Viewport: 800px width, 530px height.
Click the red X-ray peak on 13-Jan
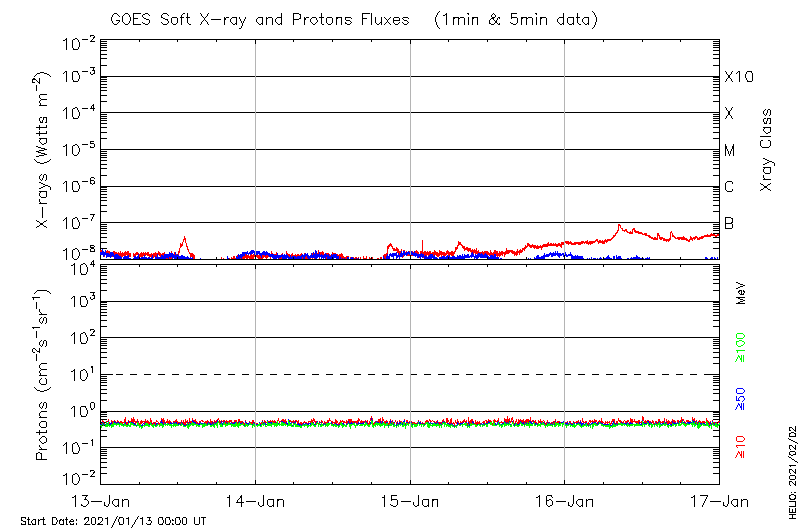point(184,239)
